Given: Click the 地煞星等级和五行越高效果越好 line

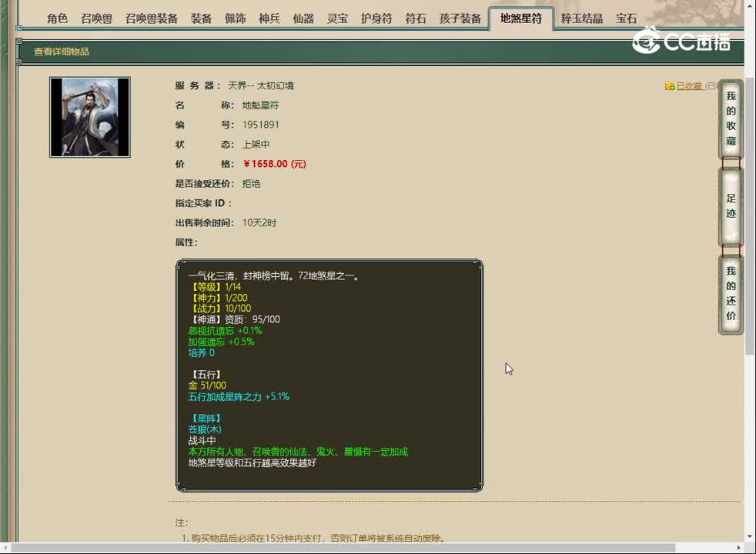Looking at the screenshot, I should click(x=253, y=462).
